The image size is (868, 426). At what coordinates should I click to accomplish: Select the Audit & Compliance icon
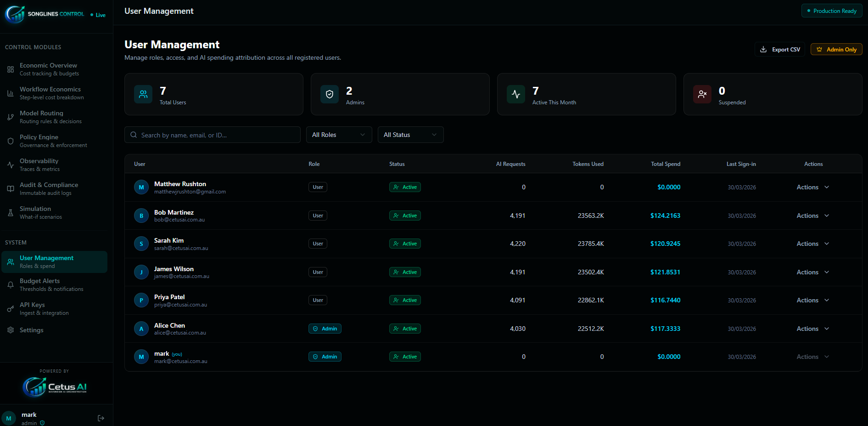(x=10, y=188)
